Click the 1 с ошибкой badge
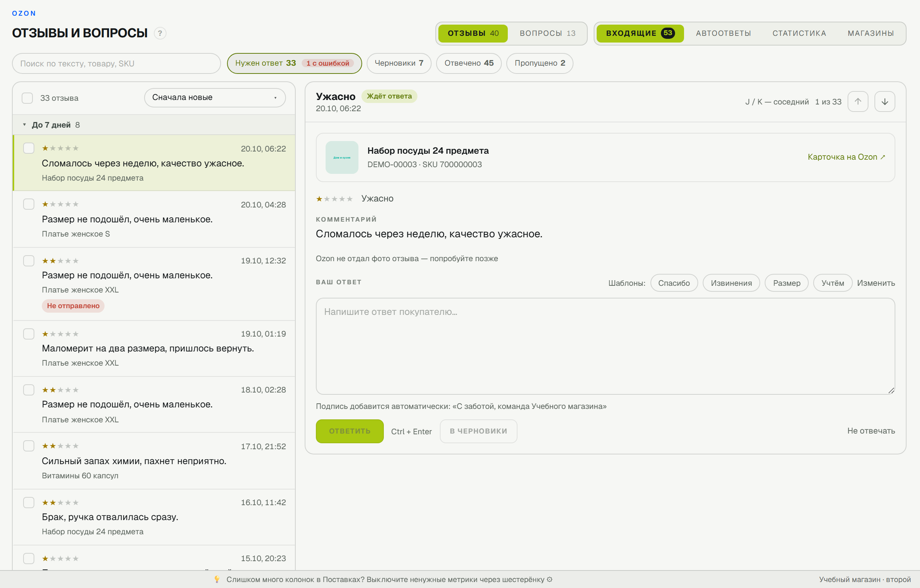920x588 pixels. pyautogui.click(x=328, y=63)
